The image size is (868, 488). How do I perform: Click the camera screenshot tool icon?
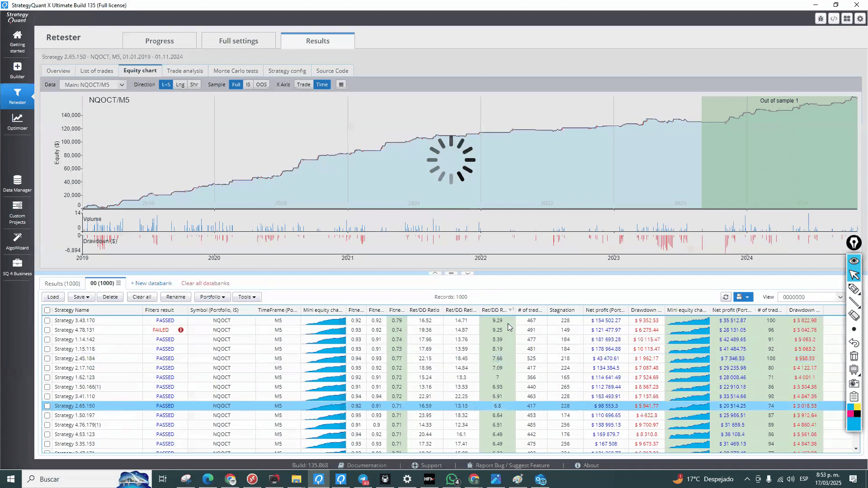point(854,383)
